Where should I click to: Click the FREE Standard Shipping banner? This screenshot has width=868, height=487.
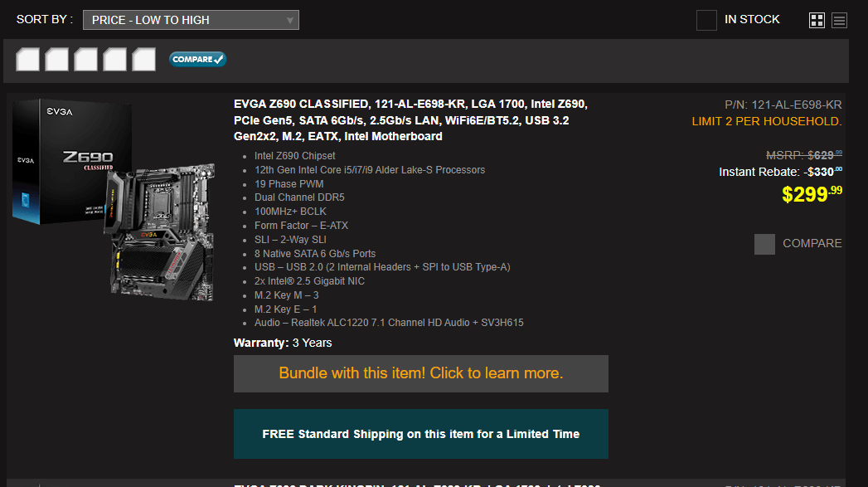420,434
